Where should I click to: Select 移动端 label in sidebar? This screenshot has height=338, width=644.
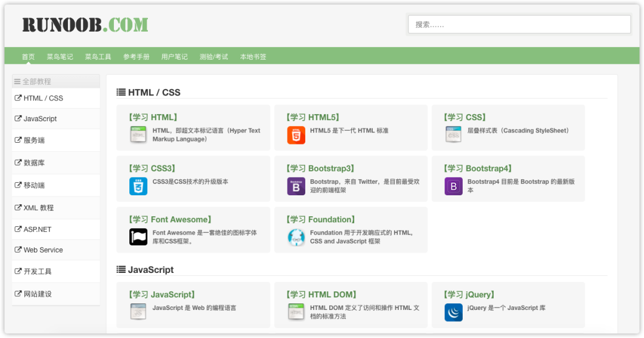[34, 185]
